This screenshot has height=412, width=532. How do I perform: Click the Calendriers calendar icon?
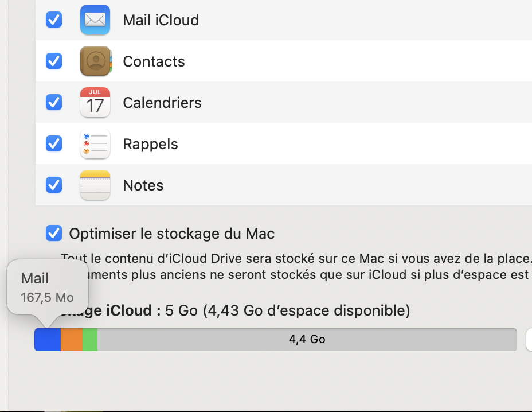[x=95, y=103]
